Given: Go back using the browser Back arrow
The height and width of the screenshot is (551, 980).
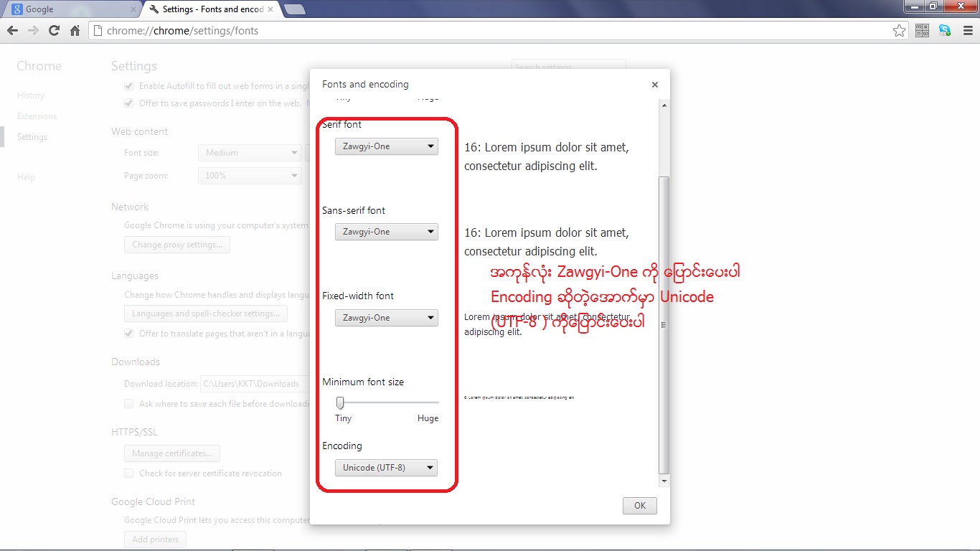Looking at the screenshot, I should click(12, 31).
